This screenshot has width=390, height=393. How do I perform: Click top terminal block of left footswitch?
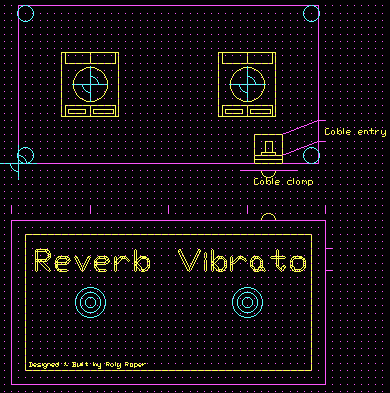[90, 58]
